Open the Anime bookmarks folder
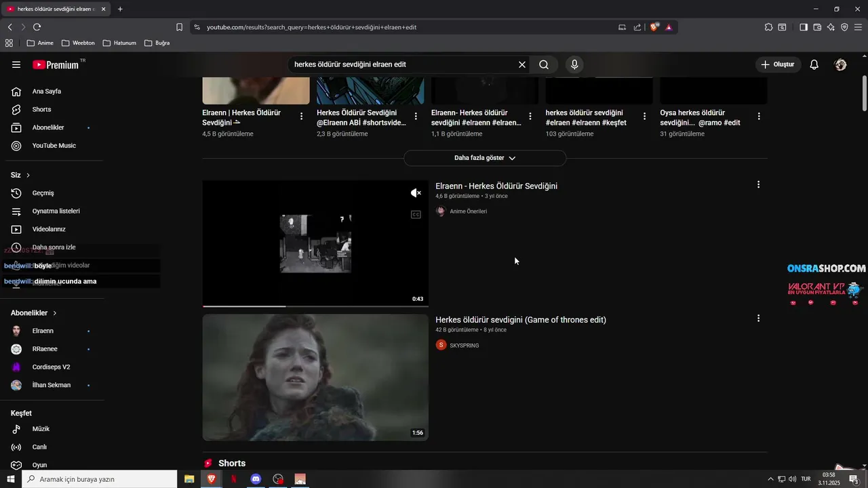The image size is (868, 488). coord(40,43)
